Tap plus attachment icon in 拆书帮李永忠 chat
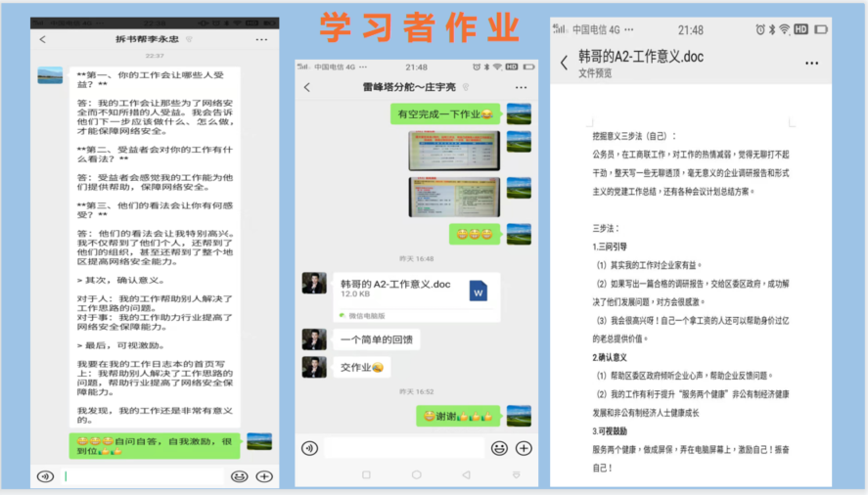Viewport: 868px width, 495px height. point(264,476)
